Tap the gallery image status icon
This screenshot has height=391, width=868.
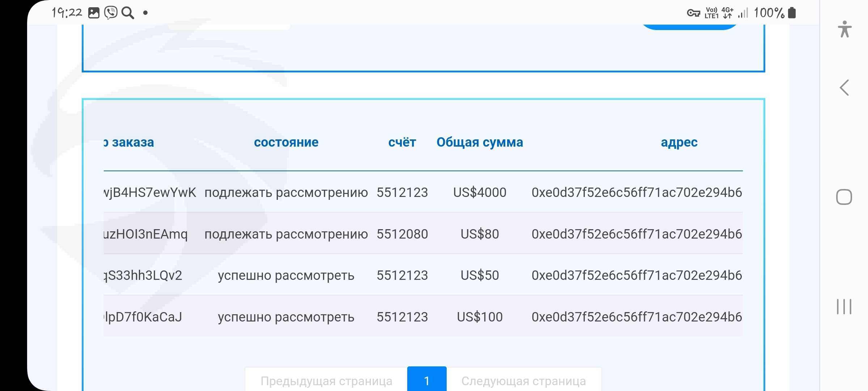94,13
